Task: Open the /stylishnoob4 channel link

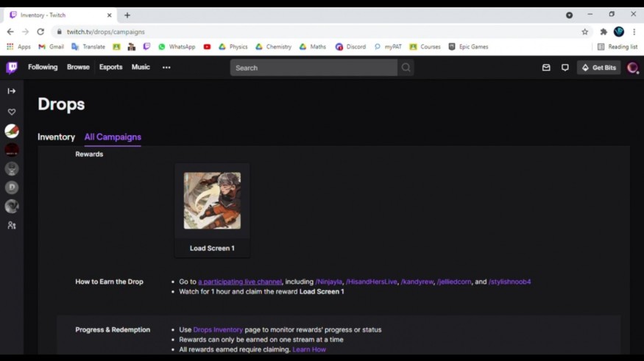Action: pyautogui.click(x=510, y=282)
